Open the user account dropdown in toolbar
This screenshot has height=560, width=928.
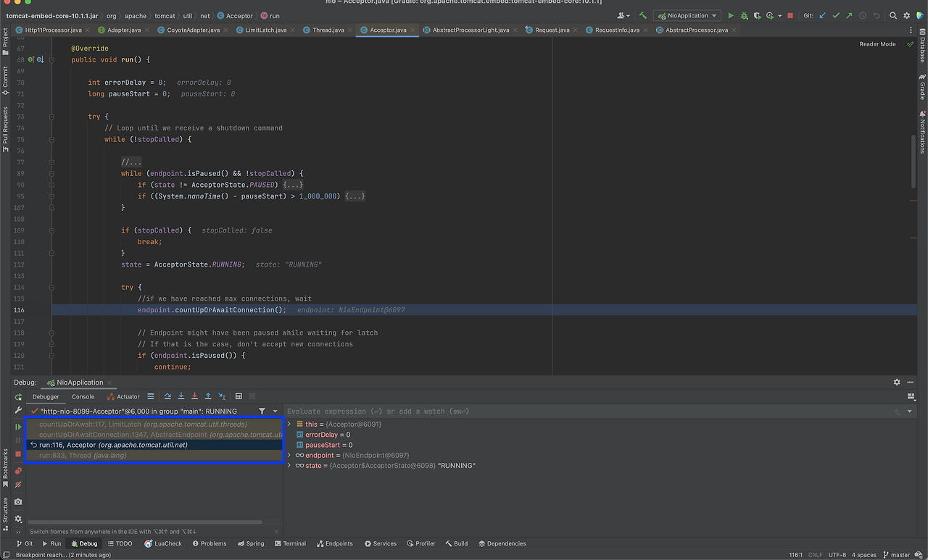(x=623, y=15)
